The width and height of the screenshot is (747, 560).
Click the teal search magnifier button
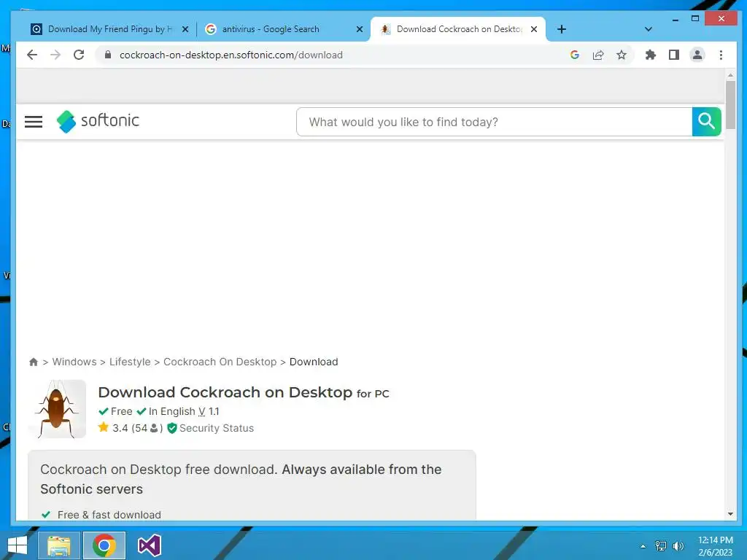click(x=706, y=122)
